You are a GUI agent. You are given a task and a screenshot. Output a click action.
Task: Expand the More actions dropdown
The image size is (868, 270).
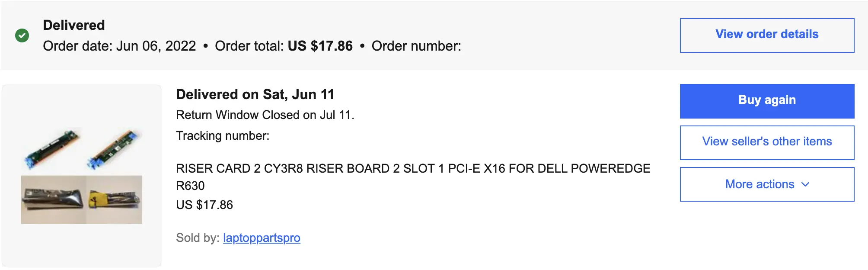pyautogui.click(x=767, y=184)
